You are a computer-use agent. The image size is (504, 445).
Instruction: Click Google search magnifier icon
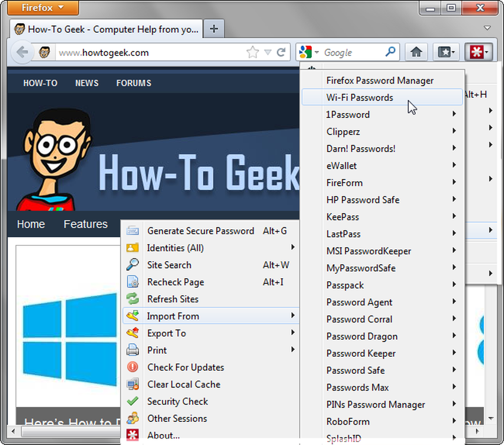tap(390, 51)
